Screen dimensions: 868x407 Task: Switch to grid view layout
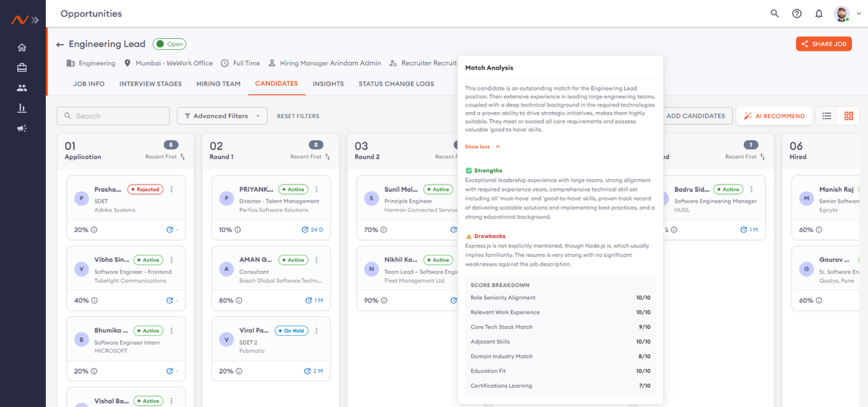[x=848, y=116]
